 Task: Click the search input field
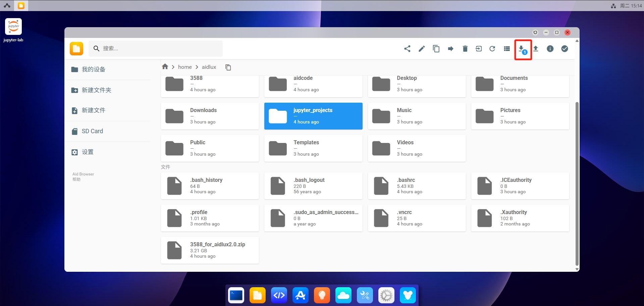pos(156,49)
